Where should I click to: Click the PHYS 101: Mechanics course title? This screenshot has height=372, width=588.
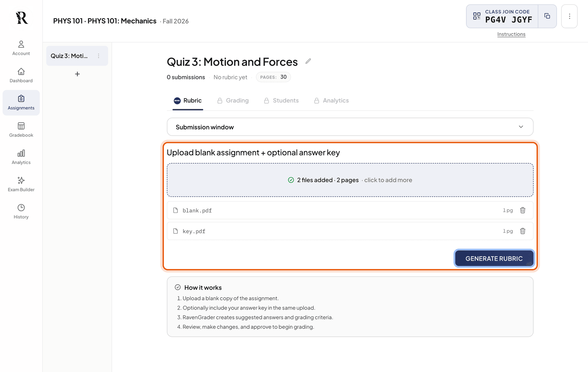(x=122, y=21)
